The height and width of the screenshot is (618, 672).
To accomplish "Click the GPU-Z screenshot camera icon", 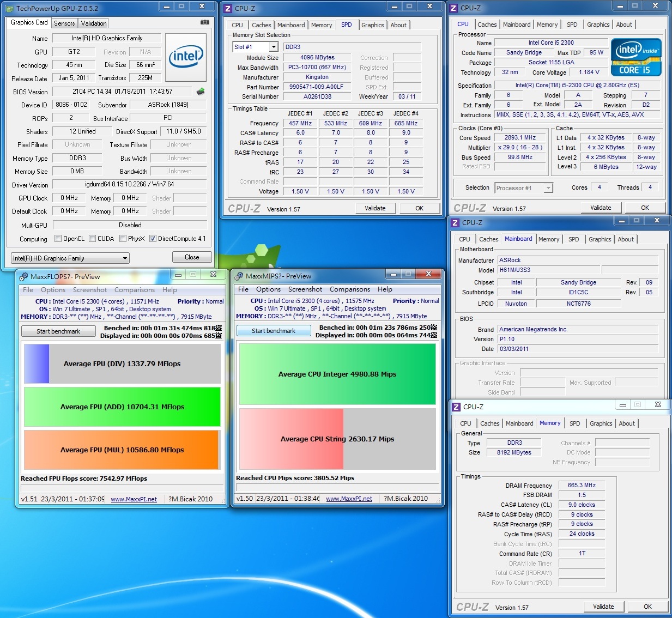I will pyautogui.click(x=204, y=22).
